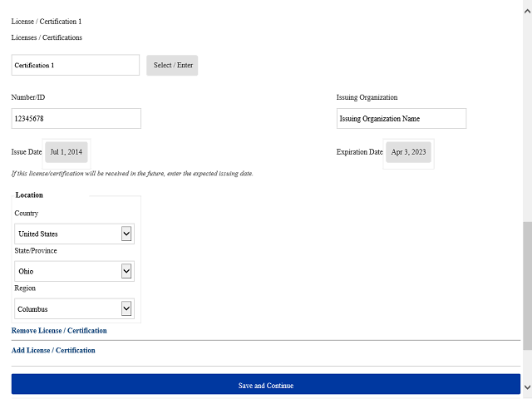Click the 'Country' label text
Screen dimensions: 532x399
coord(27,214)
